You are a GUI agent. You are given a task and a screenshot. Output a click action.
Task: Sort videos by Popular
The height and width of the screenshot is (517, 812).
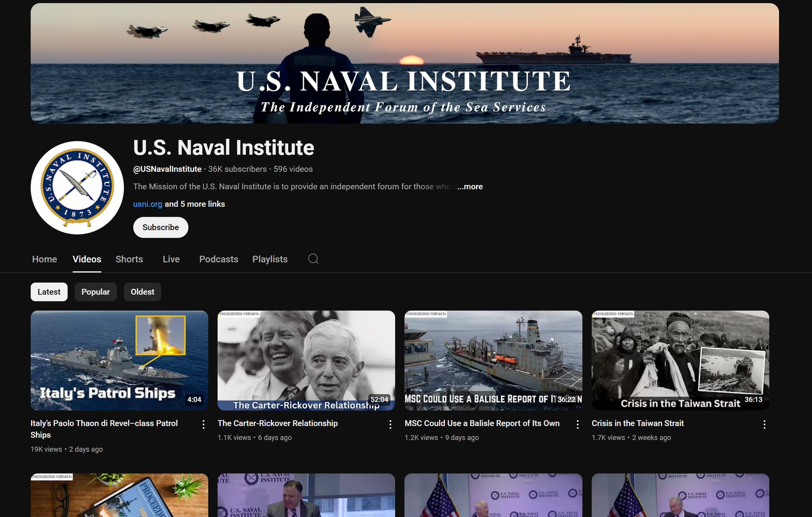tap(96, 292)
